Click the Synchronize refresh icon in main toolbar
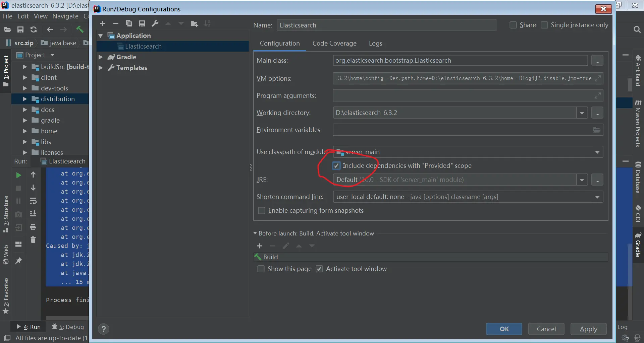Screen dimensions: 644x343 pos(34,29)
